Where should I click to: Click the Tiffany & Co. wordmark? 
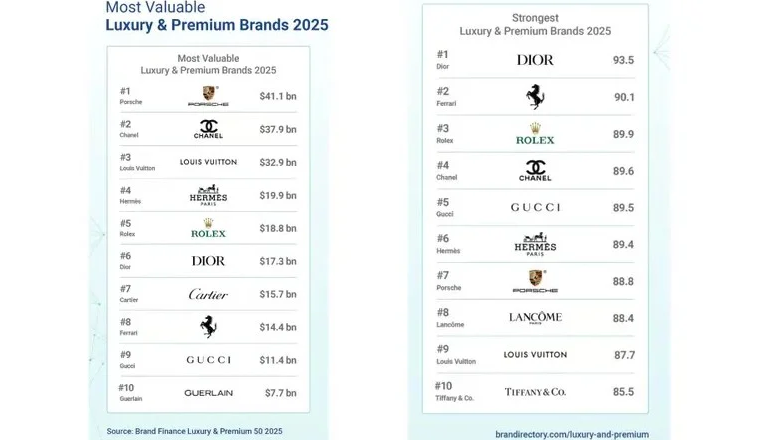[535, 391]
